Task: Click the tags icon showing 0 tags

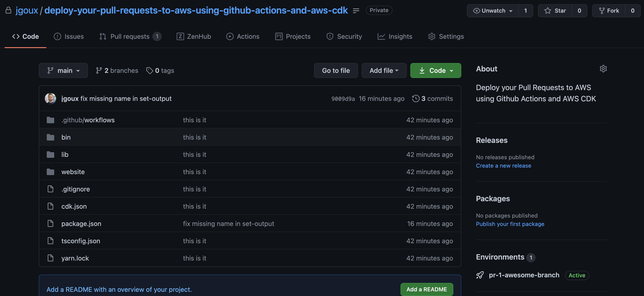Action: [x=150, y=71]
